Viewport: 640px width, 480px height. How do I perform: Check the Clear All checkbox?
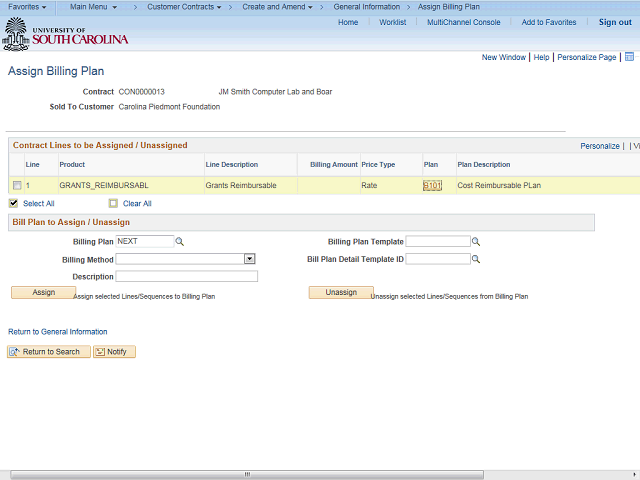(113, 203)
